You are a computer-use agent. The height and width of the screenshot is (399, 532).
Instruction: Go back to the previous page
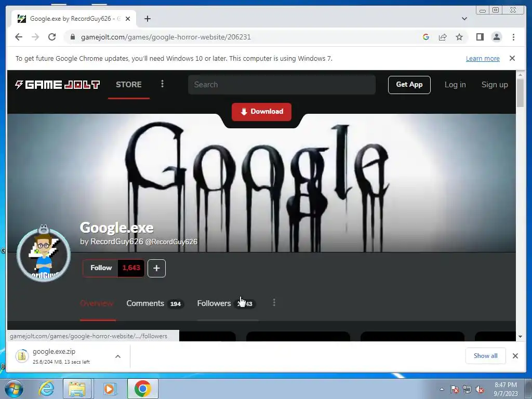tap(19, 37)
